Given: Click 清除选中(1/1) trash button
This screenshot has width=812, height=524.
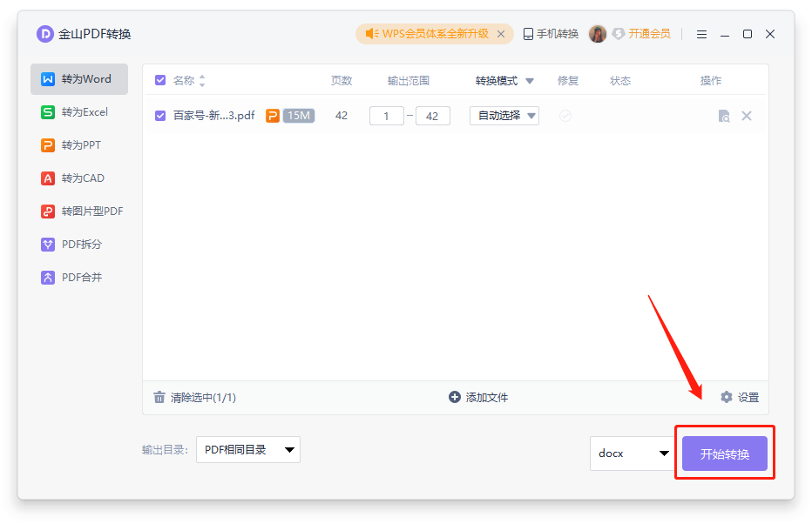Looking at the screenshot, I should pyautogui.click(x=194, y=397).
